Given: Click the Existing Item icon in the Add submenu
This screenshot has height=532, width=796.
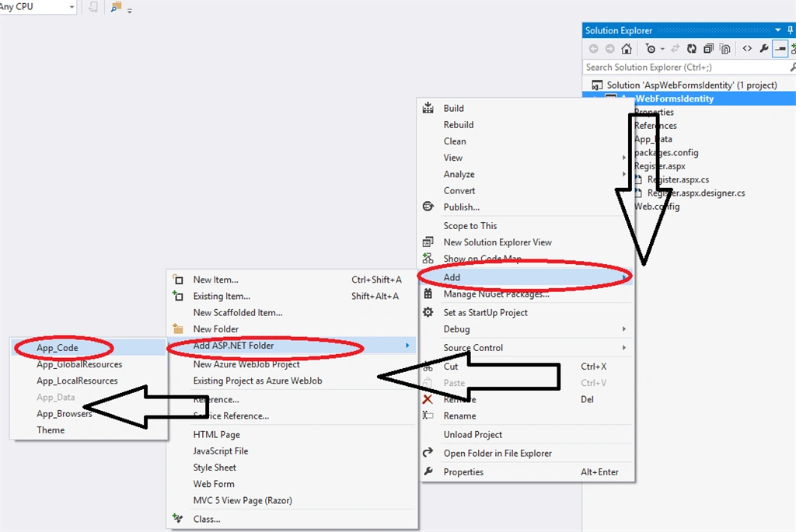Looking at the screenshot, I should point(178,296).
